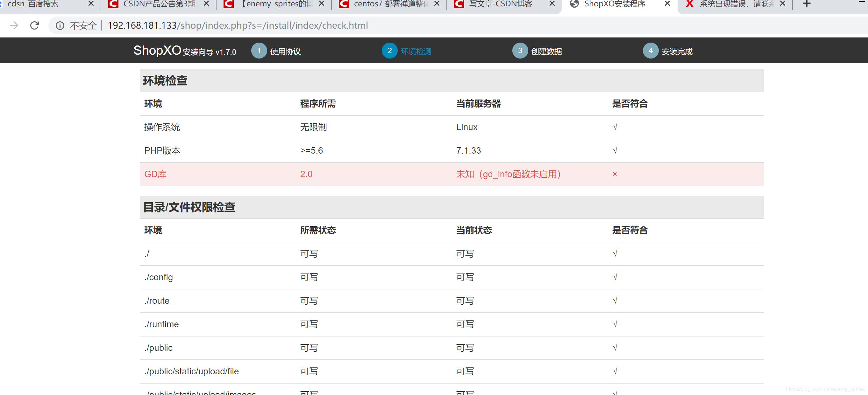The width and height of the screenshot is (868, 395).
Task: Close the 写文章-CSDN博客 tab
Action: pyautogui.click(x=552, y=4)
